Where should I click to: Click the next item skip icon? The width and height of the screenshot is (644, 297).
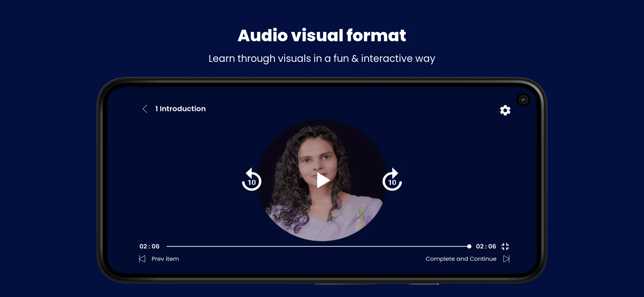pos(506,259)
